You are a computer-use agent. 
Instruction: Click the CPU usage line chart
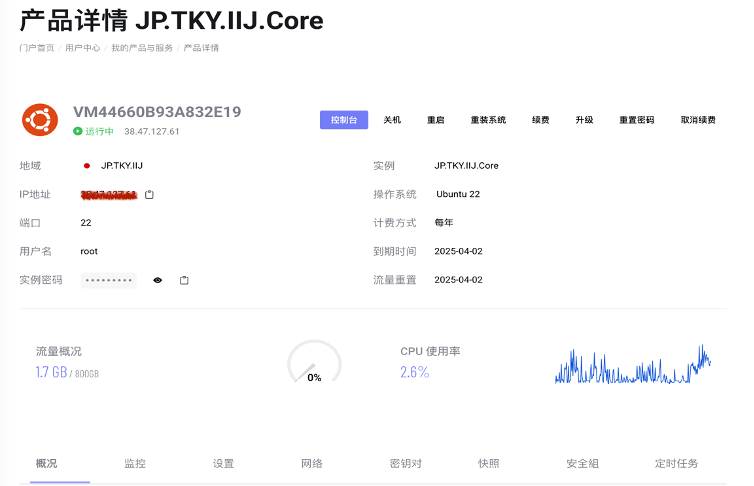[x=632, y=366]
